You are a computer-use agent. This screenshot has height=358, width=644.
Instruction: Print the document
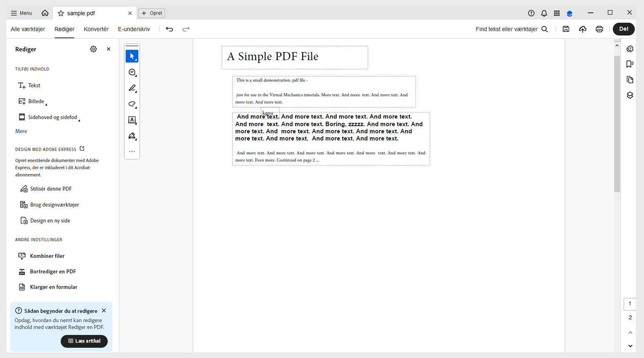click(599, 29)
